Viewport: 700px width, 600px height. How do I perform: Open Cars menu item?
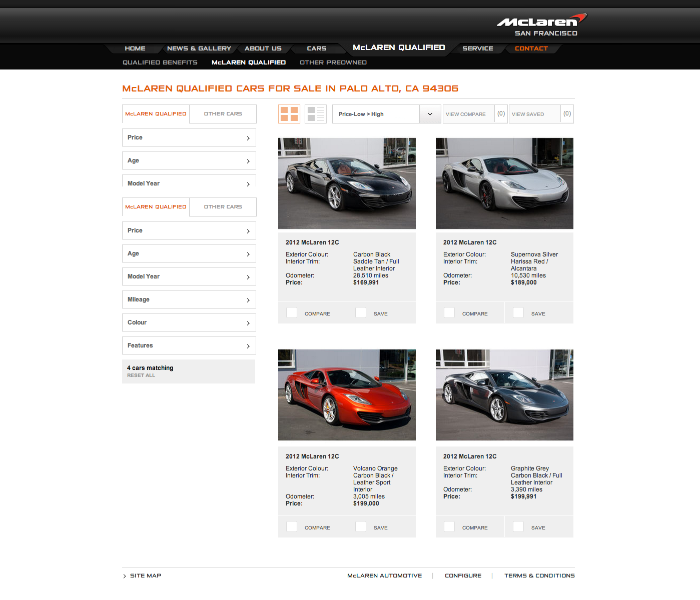pyautogui.click(x=317, y=48)
